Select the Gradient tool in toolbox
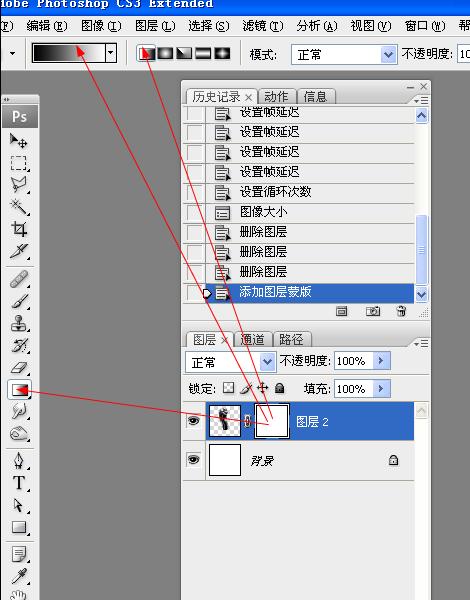The height and width of the screenshot is (600, 470). pos(19,390)
